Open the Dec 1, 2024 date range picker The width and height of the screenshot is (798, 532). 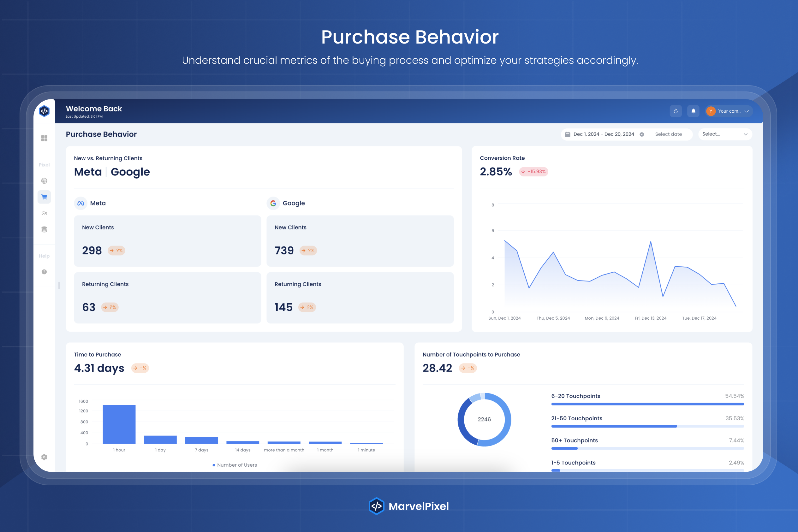click(603, 134)
